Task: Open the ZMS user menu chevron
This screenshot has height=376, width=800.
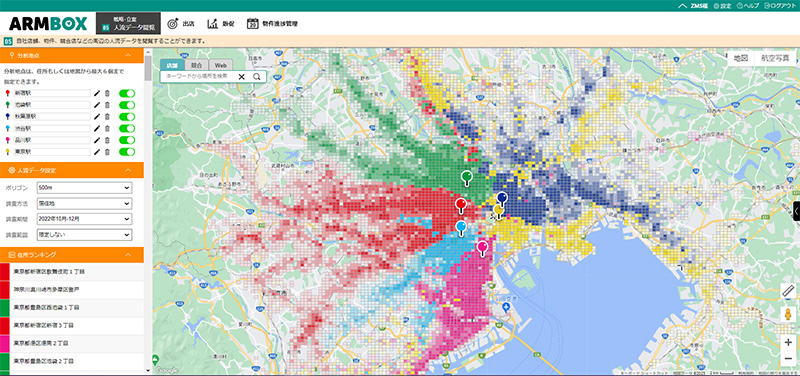Action: (x=682, y=6)
